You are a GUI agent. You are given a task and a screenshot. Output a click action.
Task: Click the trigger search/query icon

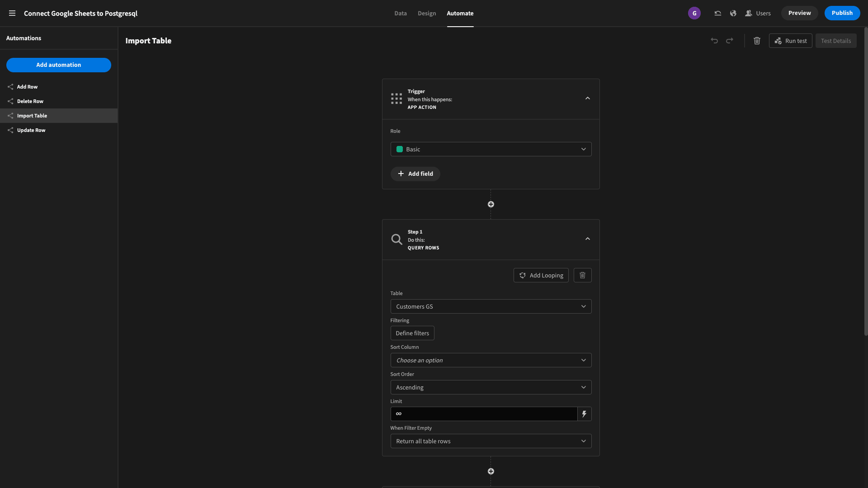396,239
